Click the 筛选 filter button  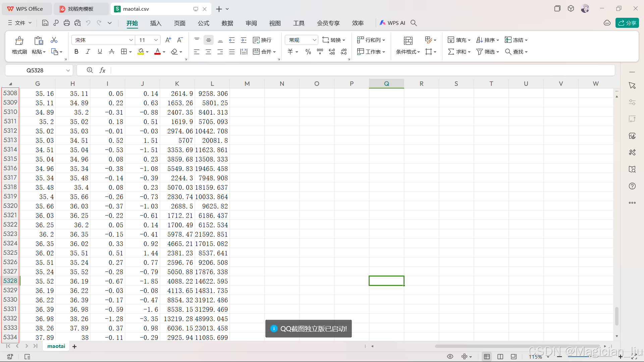point(487,52)
